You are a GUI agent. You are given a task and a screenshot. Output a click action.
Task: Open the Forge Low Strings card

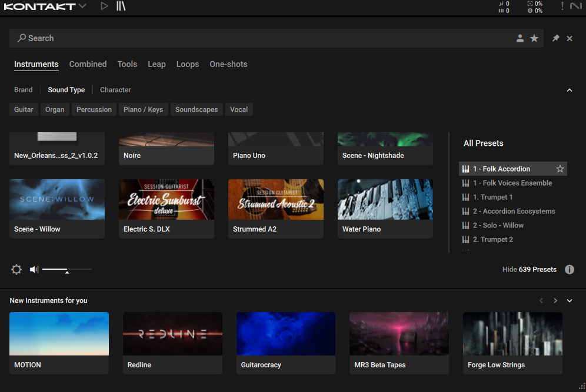(513, 343)
